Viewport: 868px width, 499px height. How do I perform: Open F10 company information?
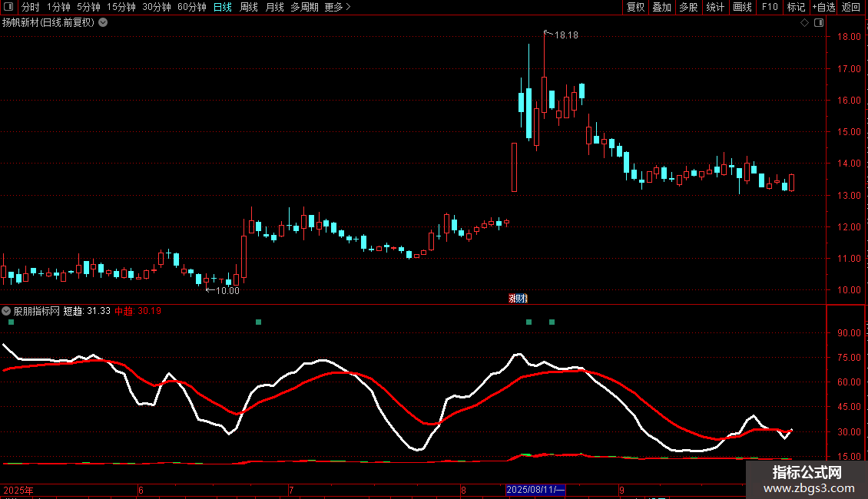(x=770, y=7)
